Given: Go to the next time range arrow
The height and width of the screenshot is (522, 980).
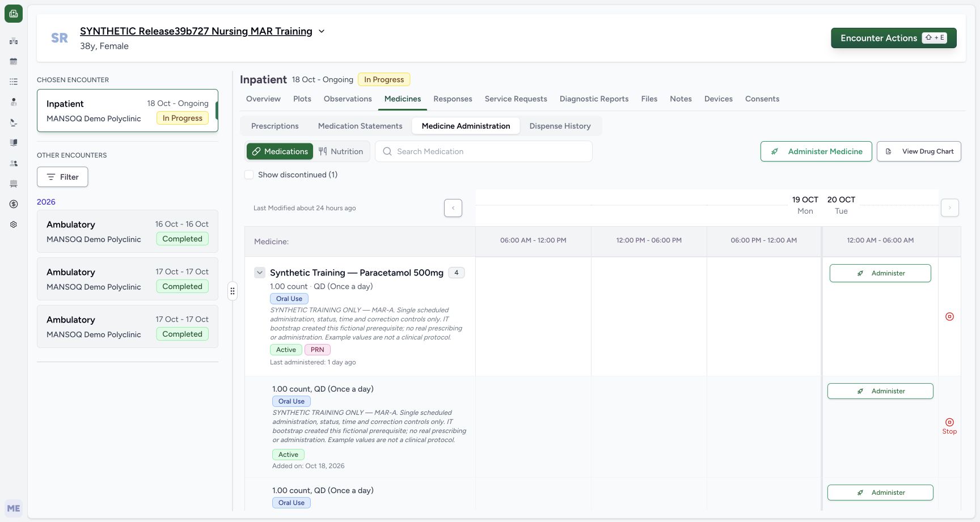Looking at the screenshot, I should 950,208.
